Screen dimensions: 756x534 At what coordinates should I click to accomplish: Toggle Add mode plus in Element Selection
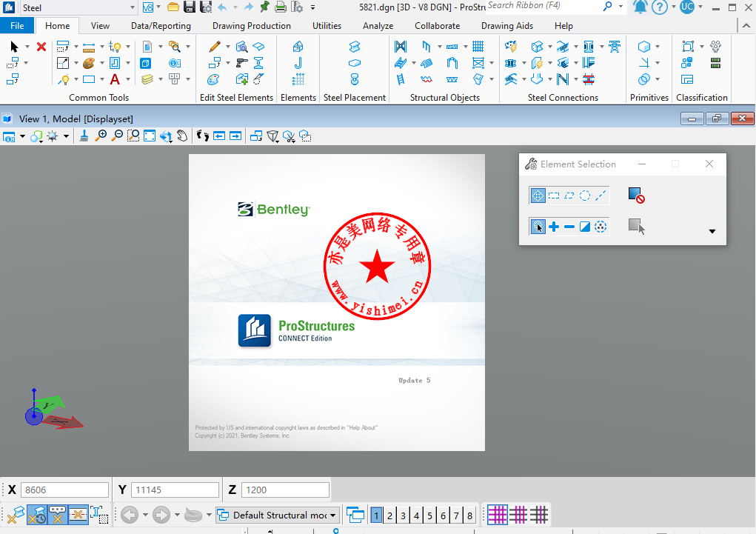[x=554, y=226]
